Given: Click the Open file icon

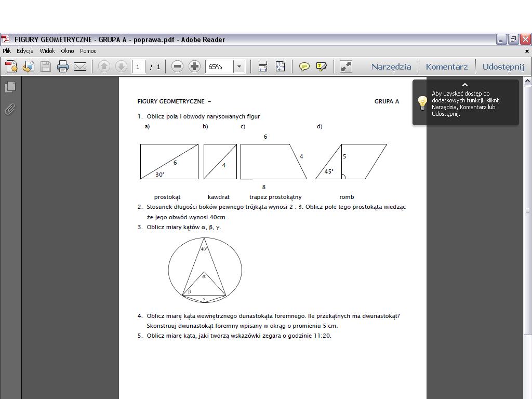Looking at the screenshot, I should click(x=29, y=66).
